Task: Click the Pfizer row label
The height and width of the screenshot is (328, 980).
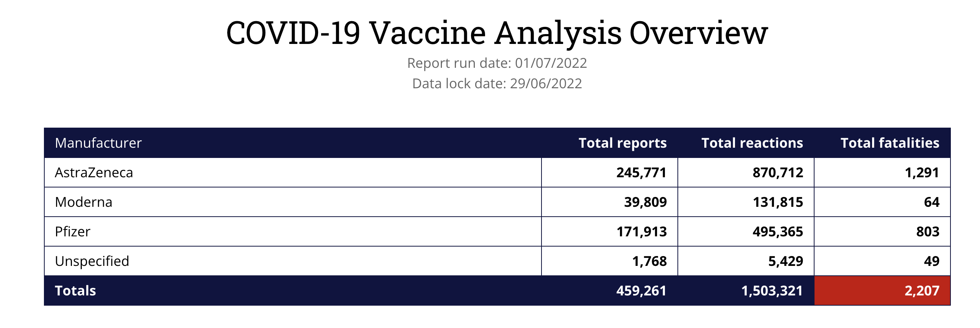Action: click(x=73, y=232)
